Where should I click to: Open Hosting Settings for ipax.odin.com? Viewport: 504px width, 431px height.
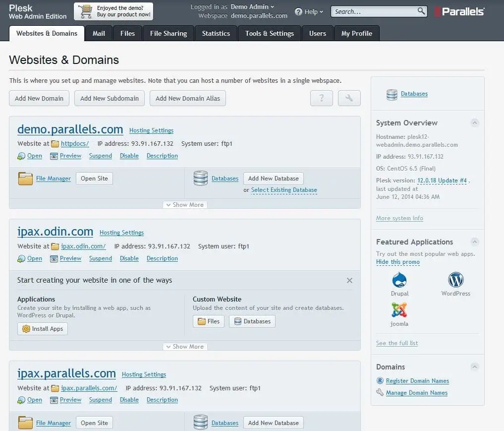pyautogui.click(x=121, y=233)
